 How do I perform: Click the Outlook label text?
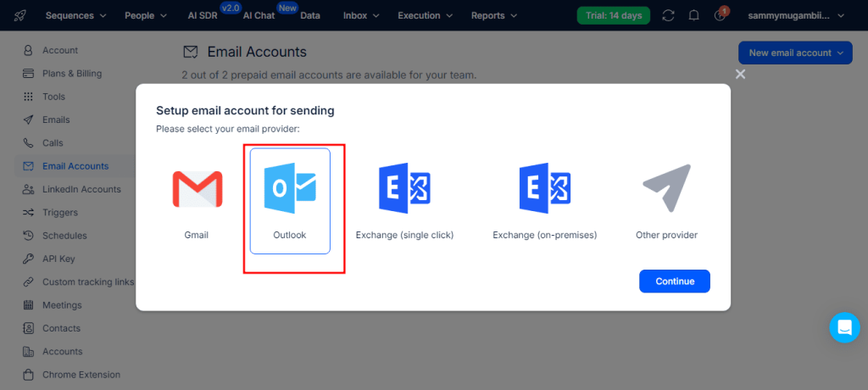coord(290,235)
